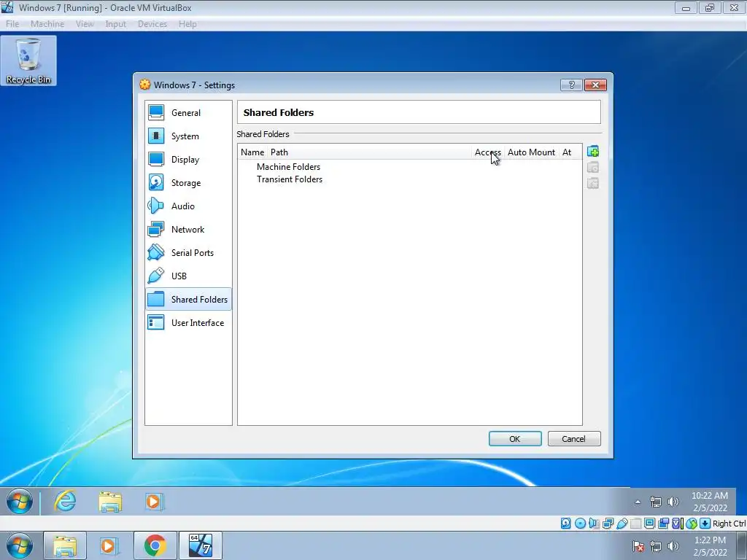Open General settings category

pyautogui.click(x=188, y=113)
